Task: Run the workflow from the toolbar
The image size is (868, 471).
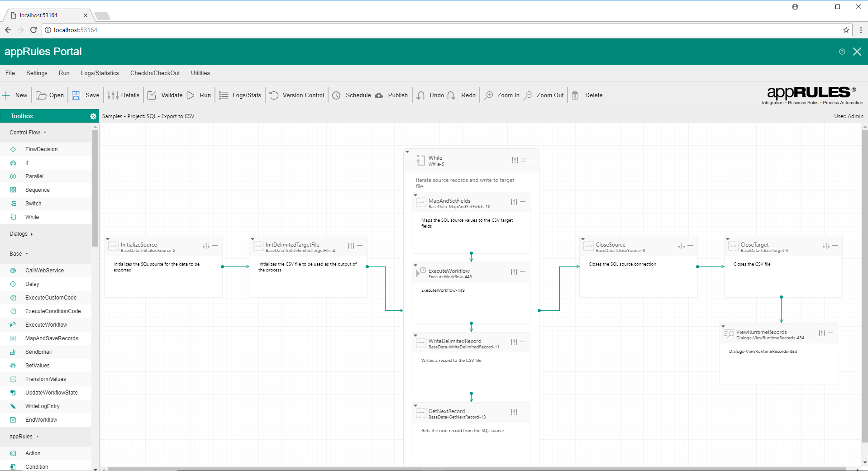Action: tap(199, 95)
